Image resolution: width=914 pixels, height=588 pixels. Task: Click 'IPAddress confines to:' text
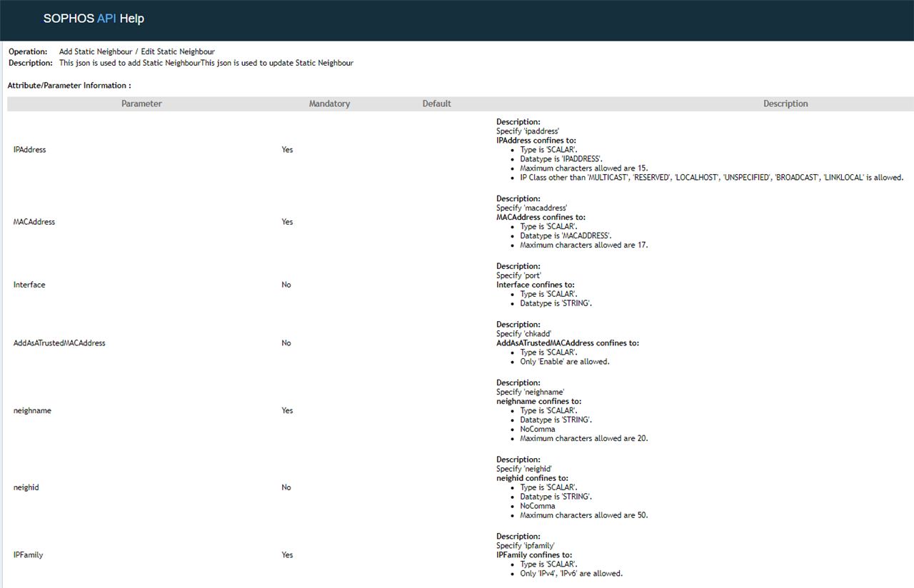[536, 141]
